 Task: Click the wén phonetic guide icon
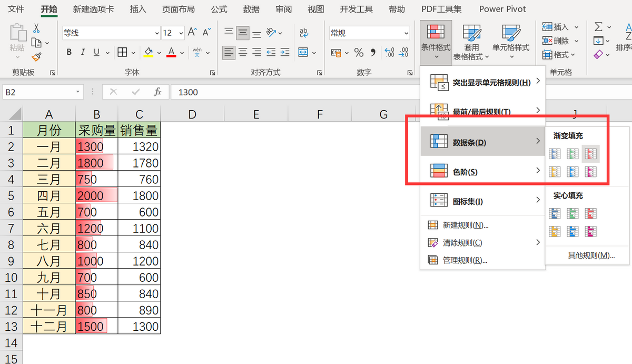pos(197,52)
